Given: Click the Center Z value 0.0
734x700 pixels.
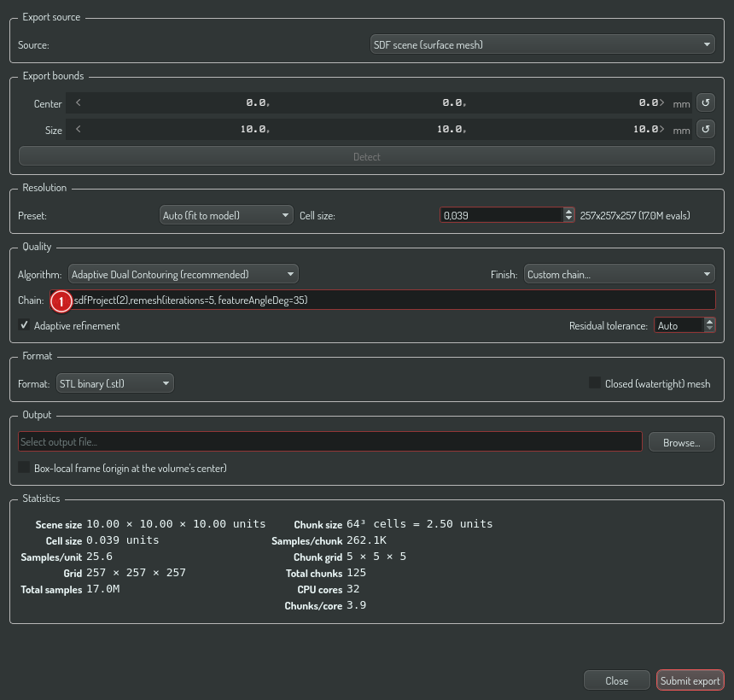Looking at the screenshot, I should pos(648,102).
